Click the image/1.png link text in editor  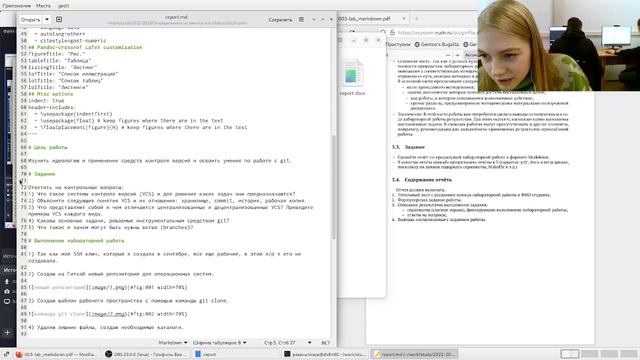coord(109,287)
